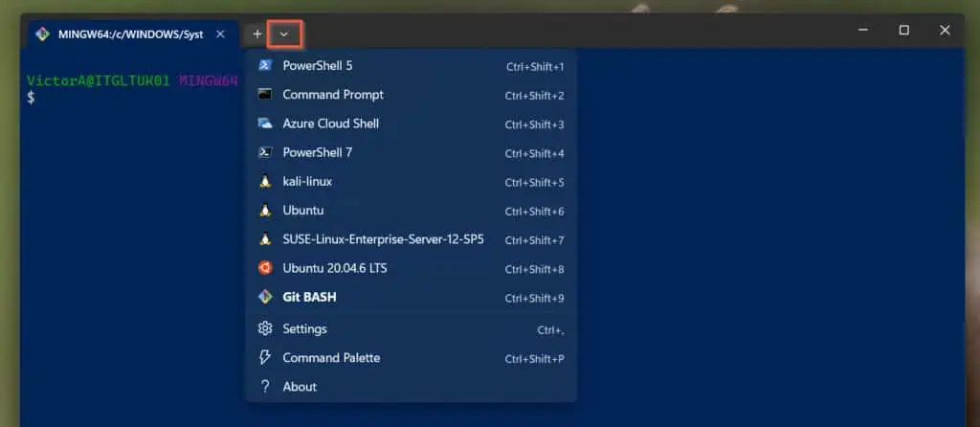The image size is (980, 427).
Task: Click the Azure Cloud Shell icon
Action: point(265,124)
